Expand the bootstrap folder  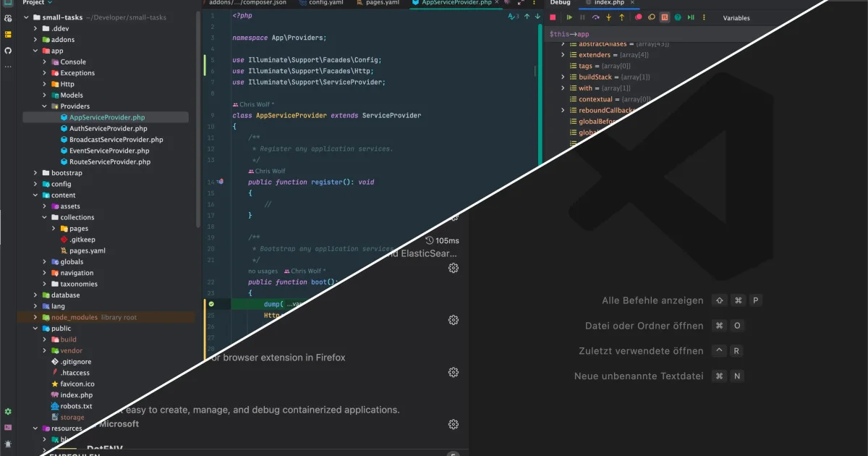pyautogui.click(x=35, y=173)
